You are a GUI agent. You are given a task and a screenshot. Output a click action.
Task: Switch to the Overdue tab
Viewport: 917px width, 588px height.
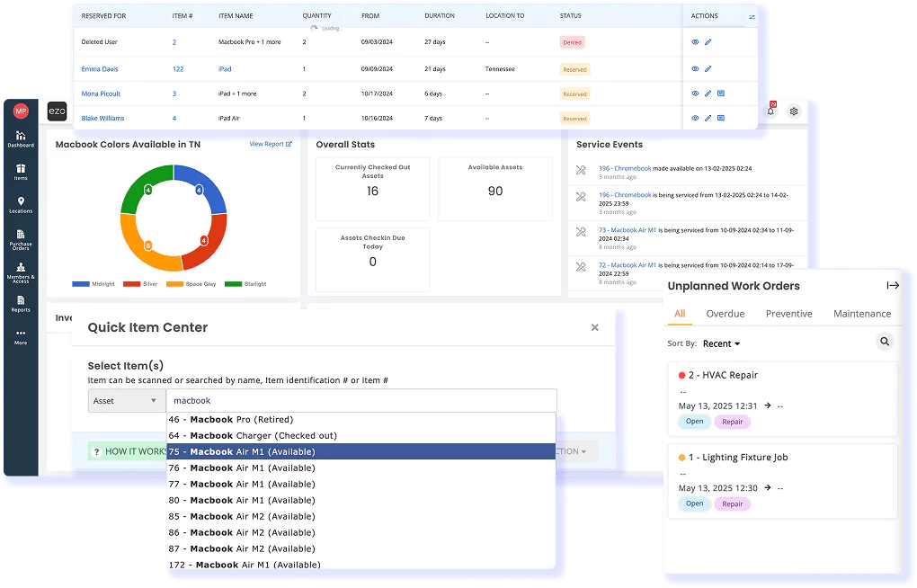725,314
